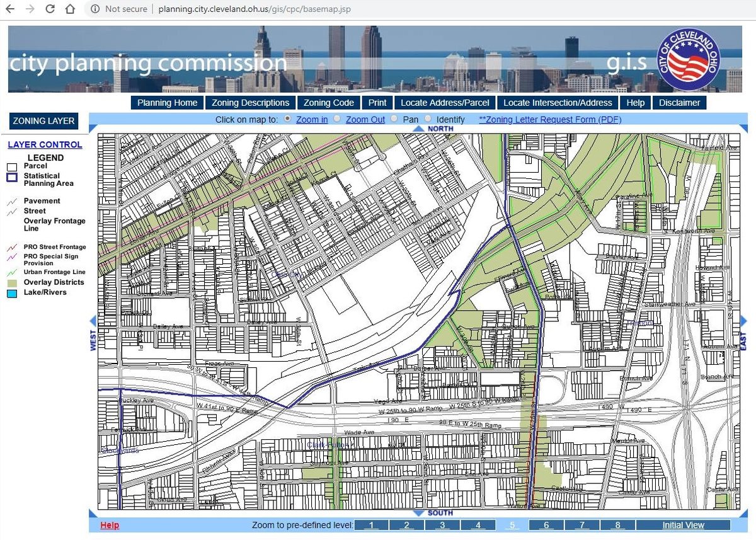Click the browser forward arrow

tap(30, 9)
